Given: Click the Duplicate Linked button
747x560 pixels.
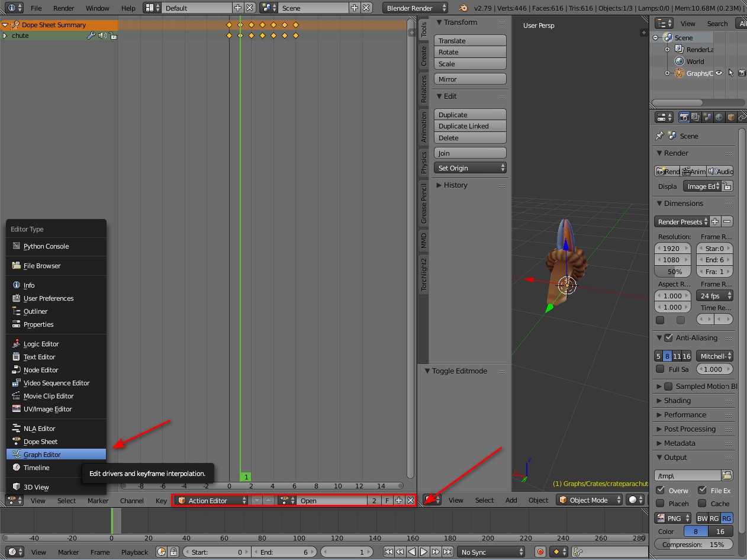Looking at the screenshot, I should point(470,126).
